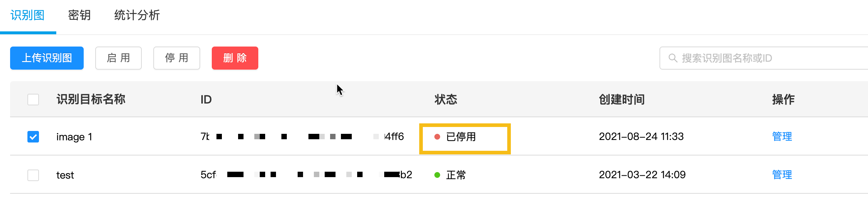Open the 统计分析 tab

click(x=137, y=16)
